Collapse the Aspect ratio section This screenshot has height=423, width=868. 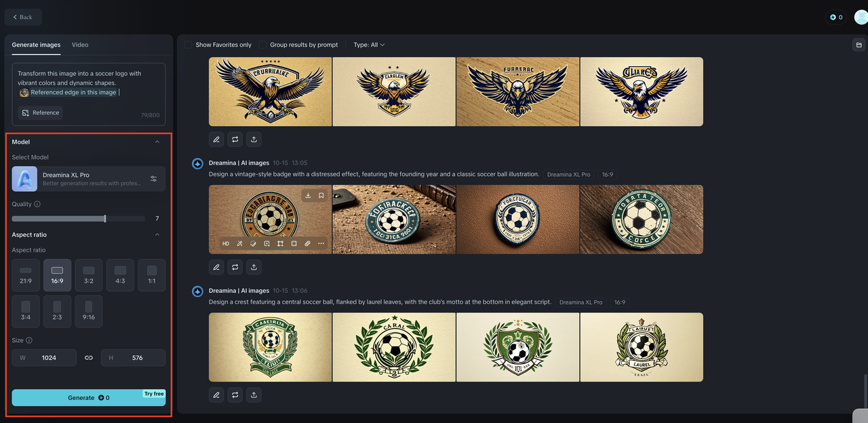click(157, 235)
